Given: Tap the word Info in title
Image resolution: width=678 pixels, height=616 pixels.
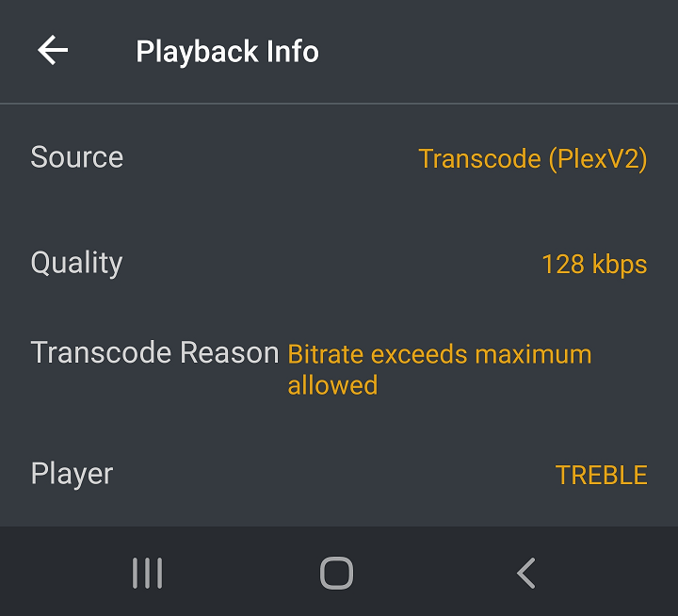Looking at the screenshot, I should pyautogui.click(x=291, y=51).
